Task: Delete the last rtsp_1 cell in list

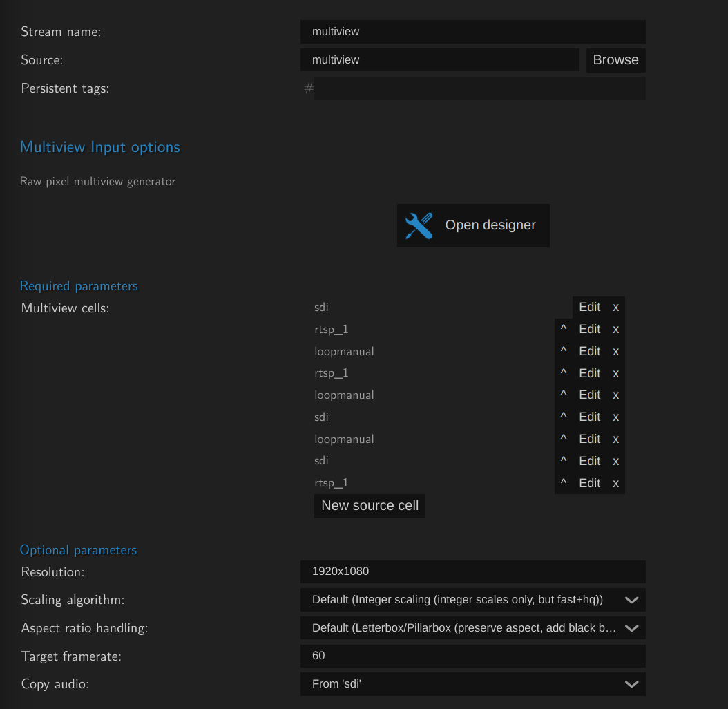Action: pos(615,484)
